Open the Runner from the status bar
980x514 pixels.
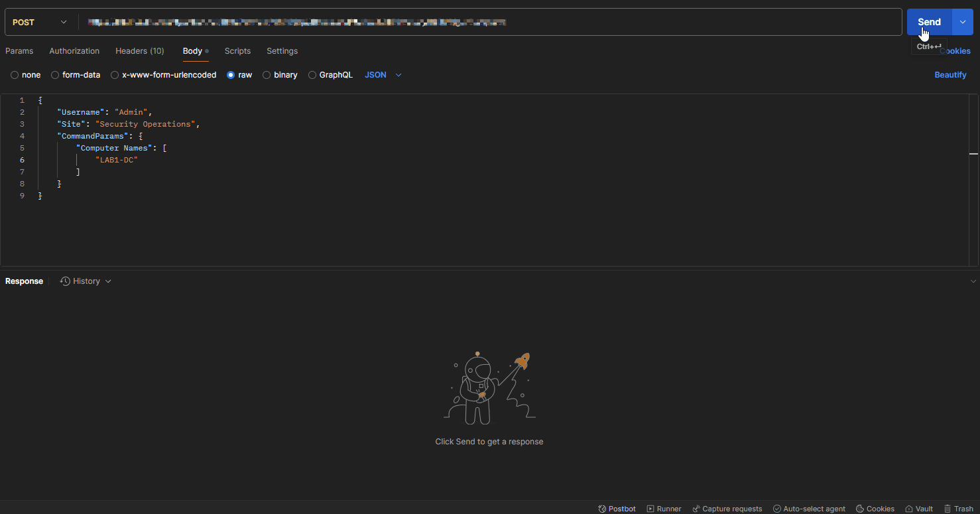[664, 509]
